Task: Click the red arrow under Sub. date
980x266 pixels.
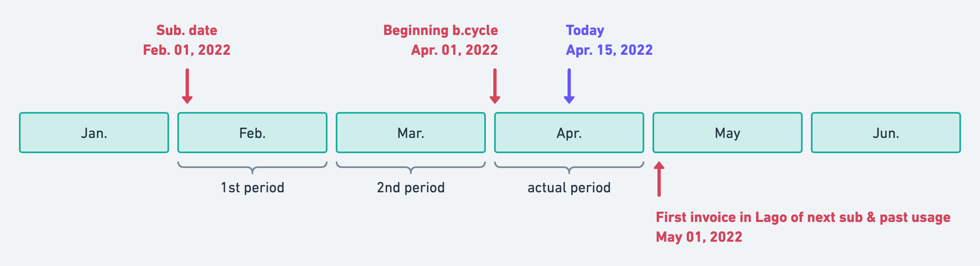Action: (187, 86)
